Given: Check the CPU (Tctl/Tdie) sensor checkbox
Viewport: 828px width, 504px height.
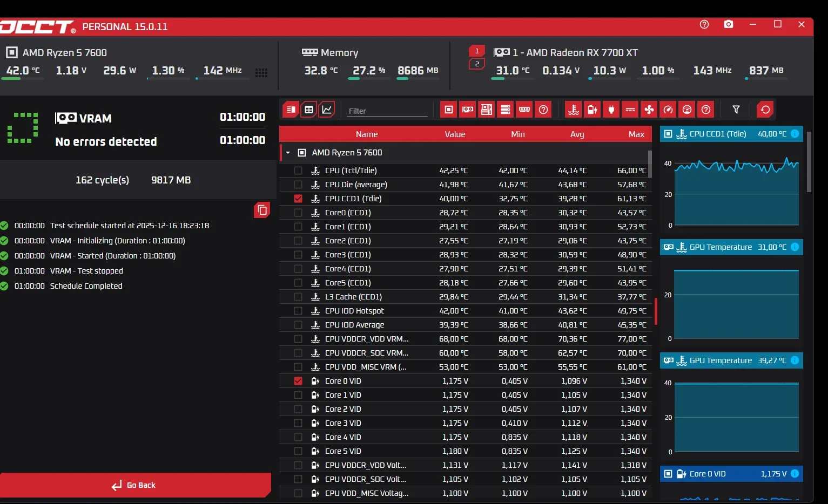Looking at the screenshot, I should [x=298, y=171].
